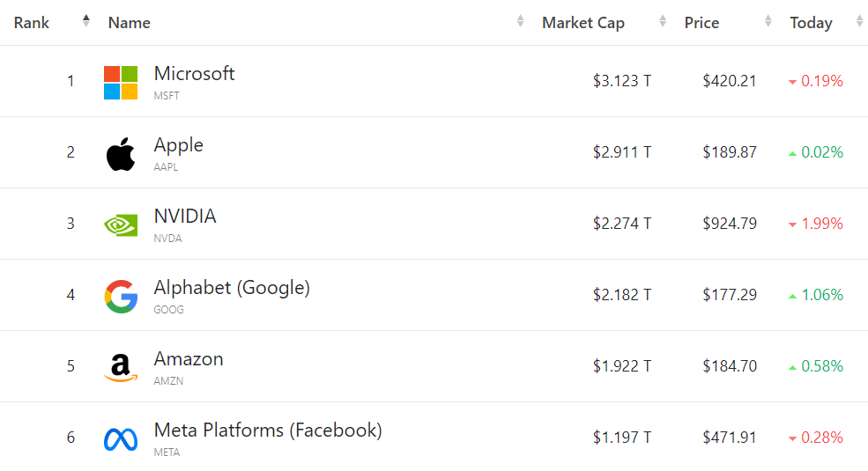Click the Meta Platforms logo icon
The image size is (868, 471).
[x=121, y=438]
